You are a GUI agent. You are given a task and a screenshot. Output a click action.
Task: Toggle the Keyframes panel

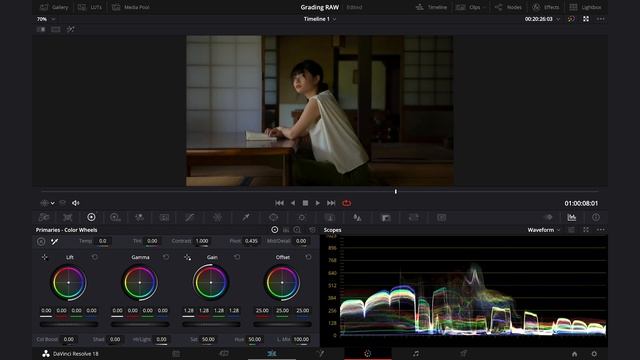click(x=548, y=218)
